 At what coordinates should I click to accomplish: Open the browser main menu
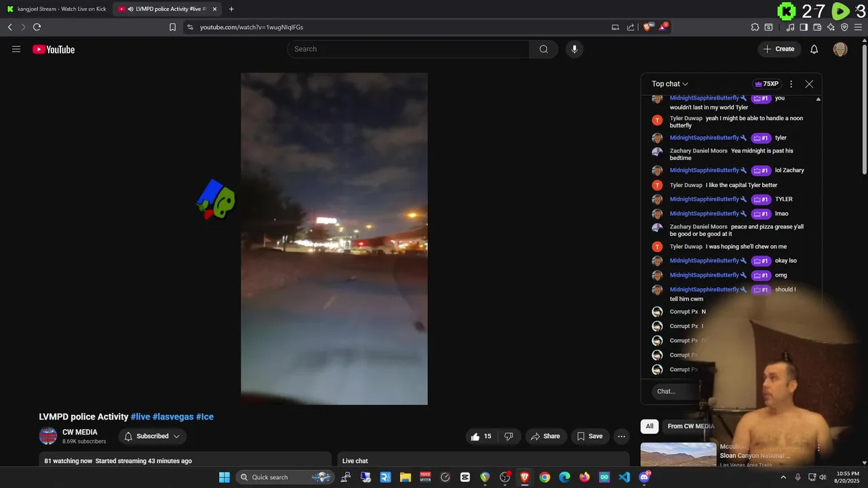click(858, 27)
